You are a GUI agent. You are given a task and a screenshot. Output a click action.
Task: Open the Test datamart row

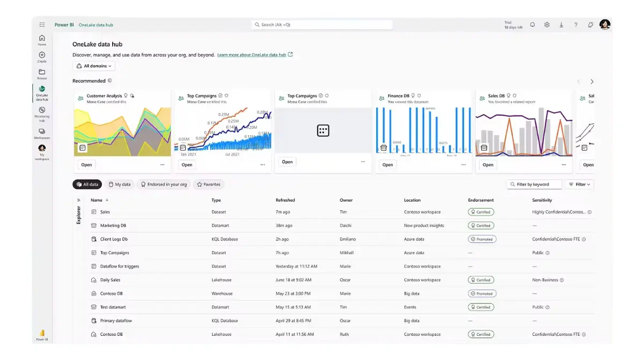click(342, 307)
